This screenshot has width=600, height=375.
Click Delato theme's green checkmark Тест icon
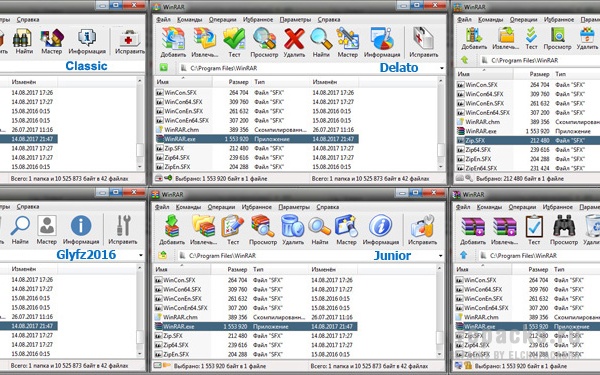(x=234, y=39)
